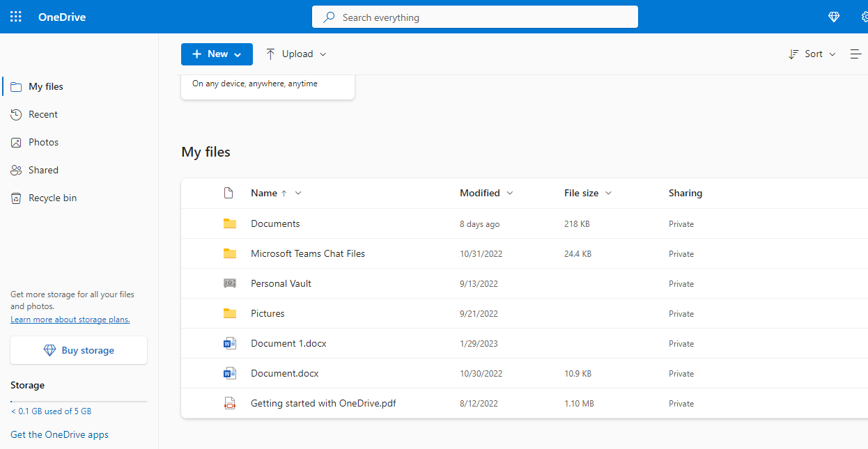The height and width of the screenshot is (449, 868).
Task: Click the Recycle bin icon in sidebar
Action: [16, 198]
